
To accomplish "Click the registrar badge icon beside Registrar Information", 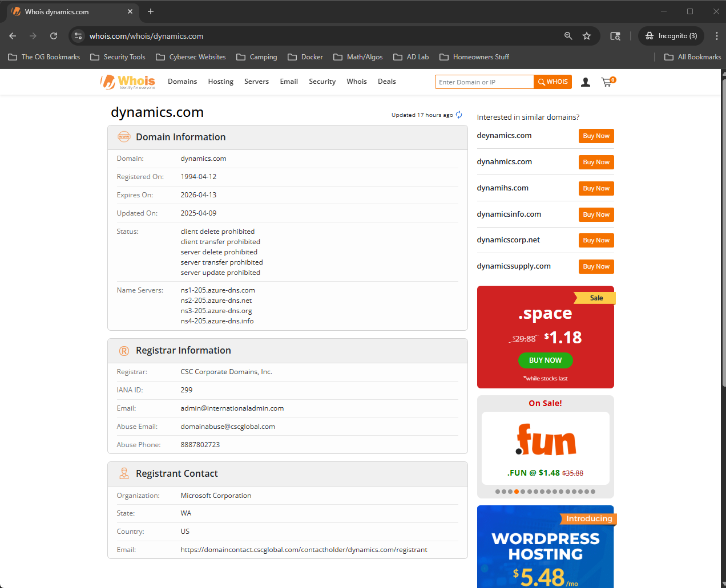I will point(124,350).
